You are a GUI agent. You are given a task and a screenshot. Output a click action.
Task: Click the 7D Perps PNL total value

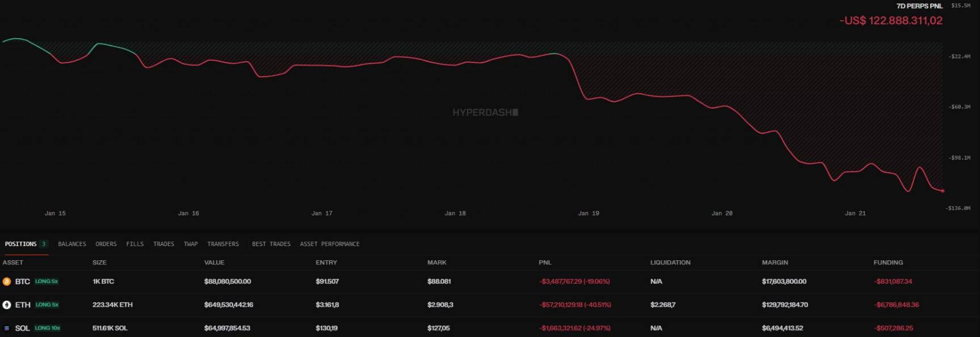click(891, 20)
